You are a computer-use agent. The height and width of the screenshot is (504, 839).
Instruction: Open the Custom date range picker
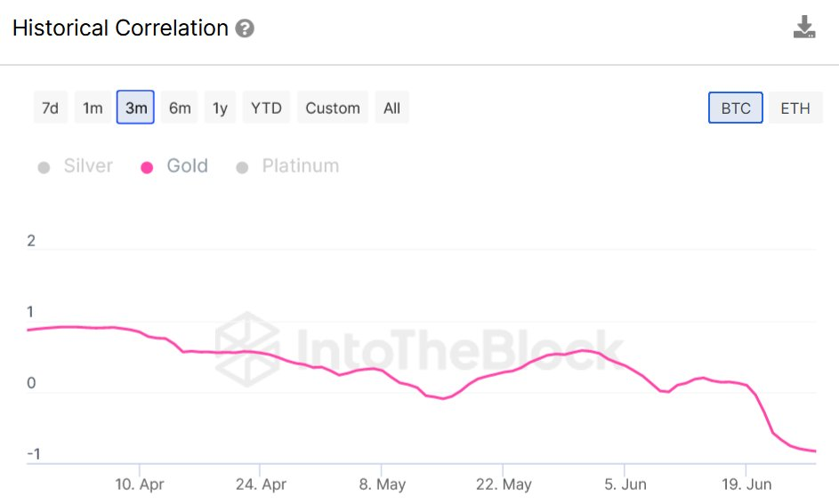point(332,108)
